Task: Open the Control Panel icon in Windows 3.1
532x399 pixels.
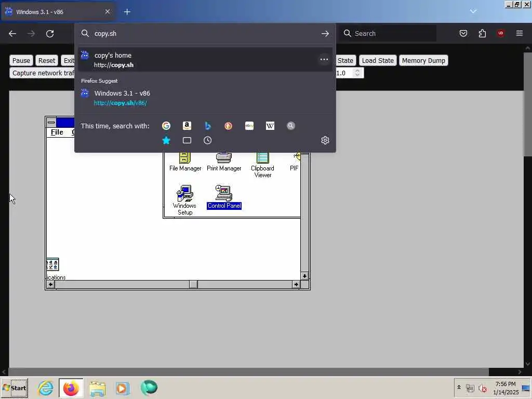Action: (224, 197)
